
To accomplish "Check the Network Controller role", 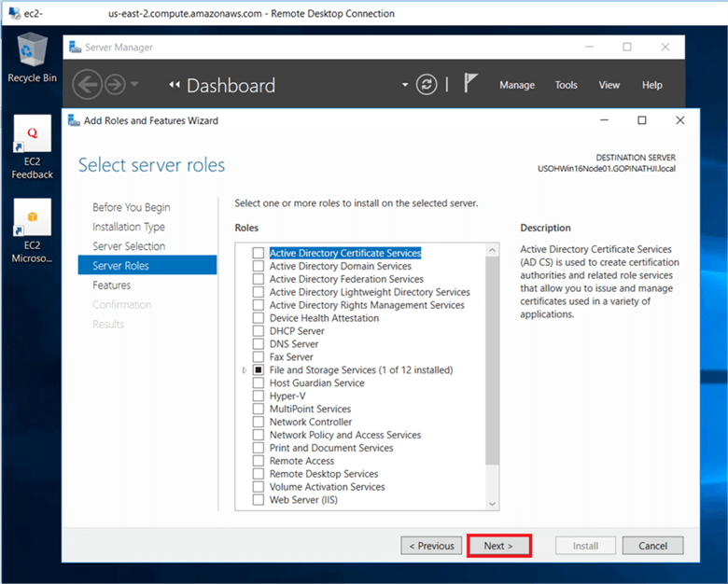I will pyautogui.click(x=259, y=422).
